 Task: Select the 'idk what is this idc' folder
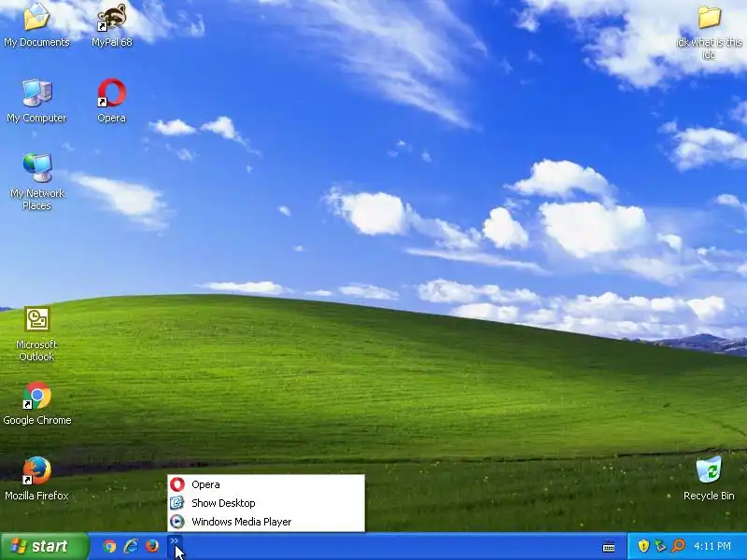tap(709, 32)
